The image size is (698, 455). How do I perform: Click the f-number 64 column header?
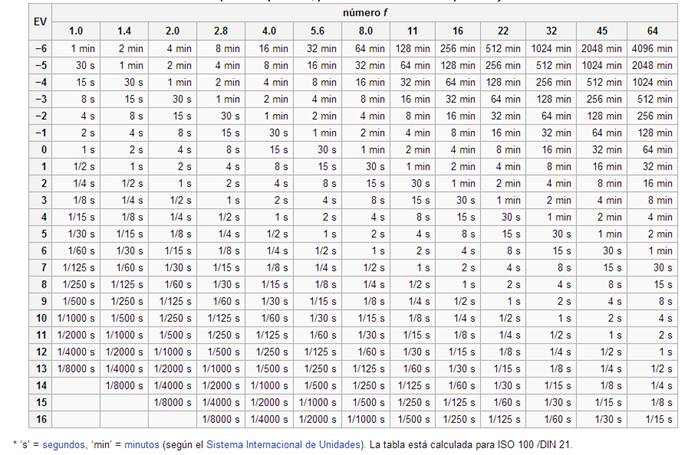pos(653,30)
